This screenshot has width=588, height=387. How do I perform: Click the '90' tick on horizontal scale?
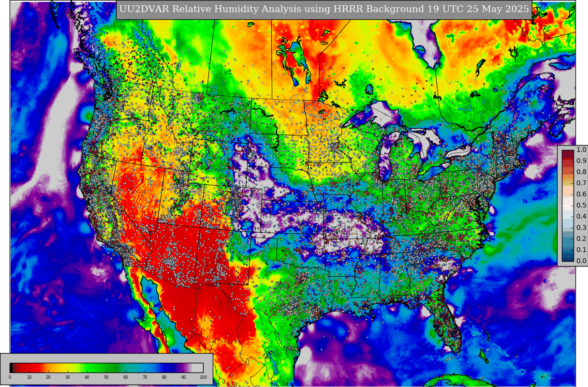(x=184, y=377)
